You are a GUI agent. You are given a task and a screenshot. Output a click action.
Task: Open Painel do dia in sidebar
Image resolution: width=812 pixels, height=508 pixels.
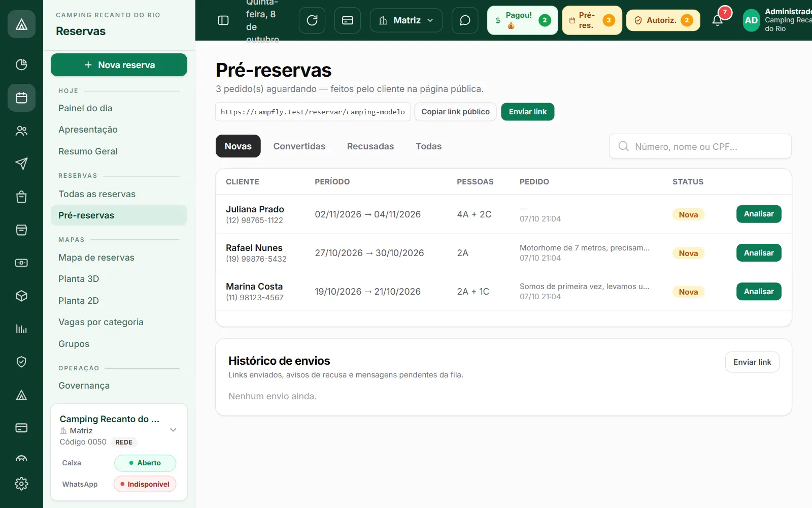(119, 108)
